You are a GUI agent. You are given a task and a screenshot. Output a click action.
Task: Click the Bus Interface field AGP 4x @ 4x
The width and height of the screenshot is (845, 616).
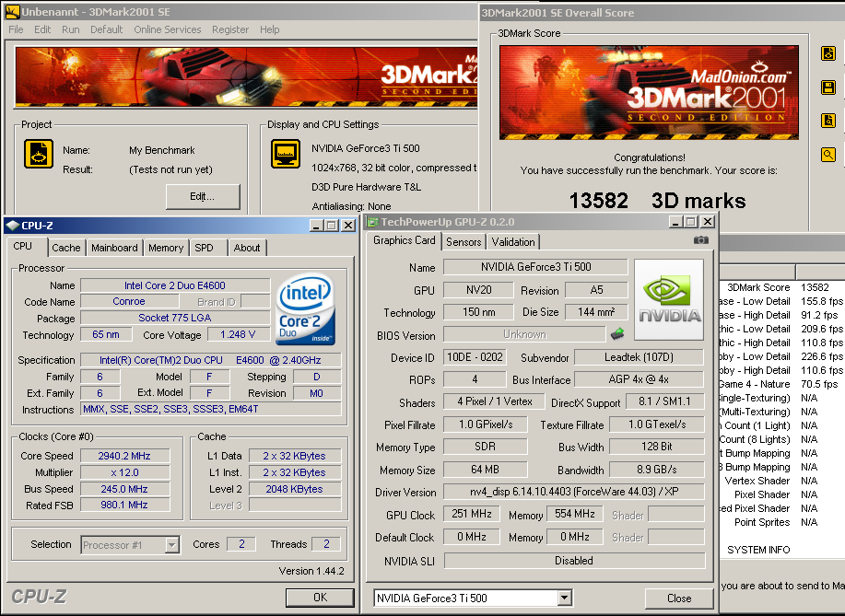pyautogui.click(x=640, y=379)
